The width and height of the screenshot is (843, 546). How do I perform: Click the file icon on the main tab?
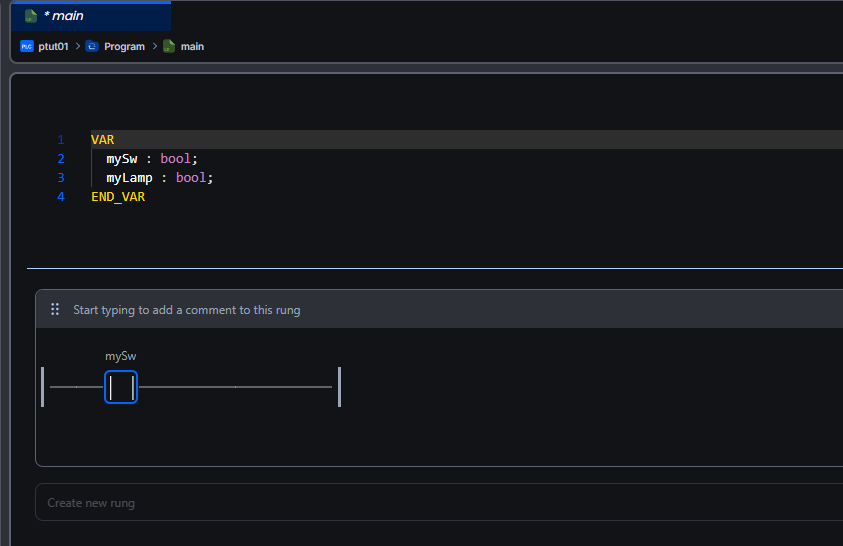(x=31, y=16)
